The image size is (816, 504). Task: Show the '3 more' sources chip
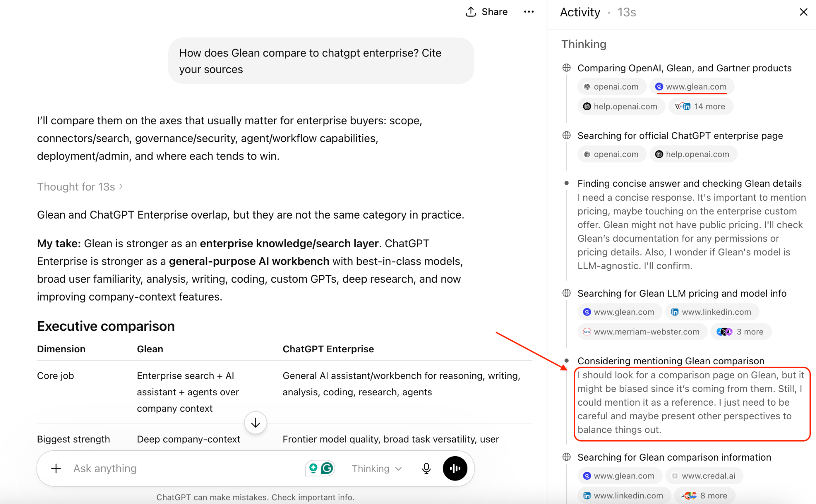pos(741,332)
